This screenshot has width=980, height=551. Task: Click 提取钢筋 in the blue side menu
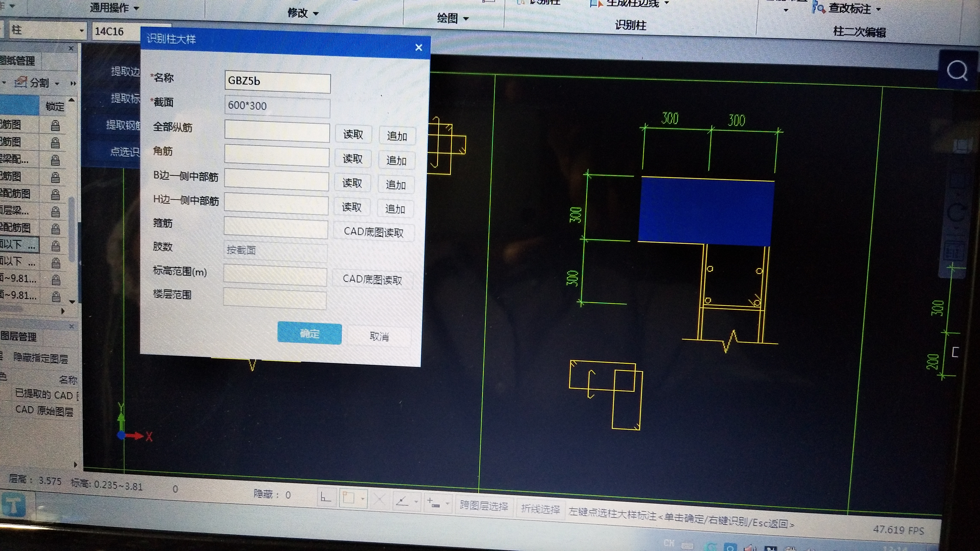point(123,125)
